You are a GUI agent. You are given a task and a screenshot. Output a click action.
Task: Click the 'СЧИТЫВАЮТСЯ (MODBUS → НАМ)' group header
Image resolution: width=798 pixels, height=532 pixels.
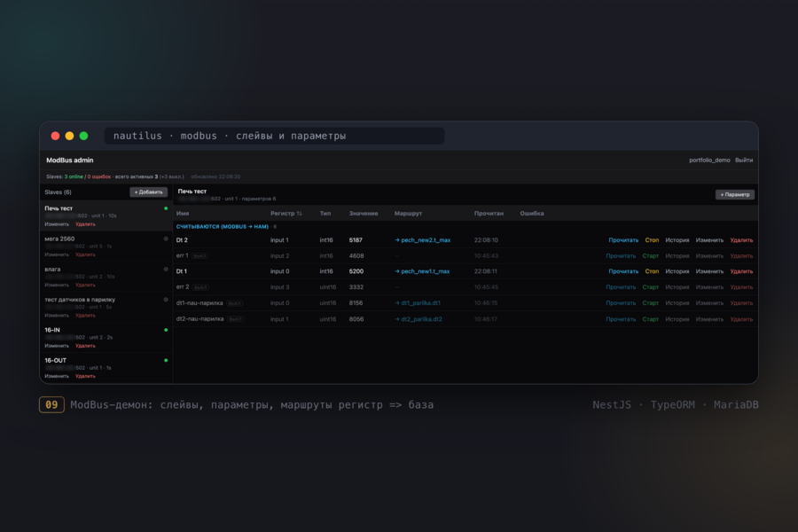tap(223, 227)
